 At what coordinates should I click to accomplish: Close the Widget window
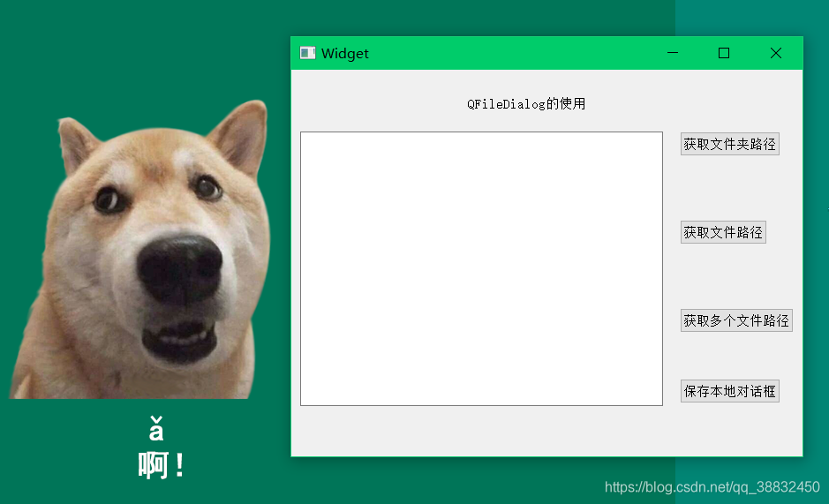coord(776,53)
